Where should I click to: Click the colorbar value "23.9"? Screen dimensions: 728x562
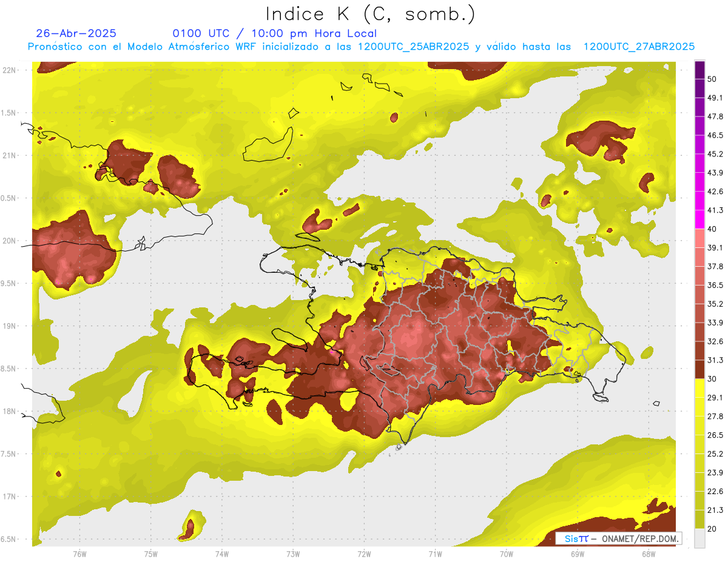[x=715, y=473]
